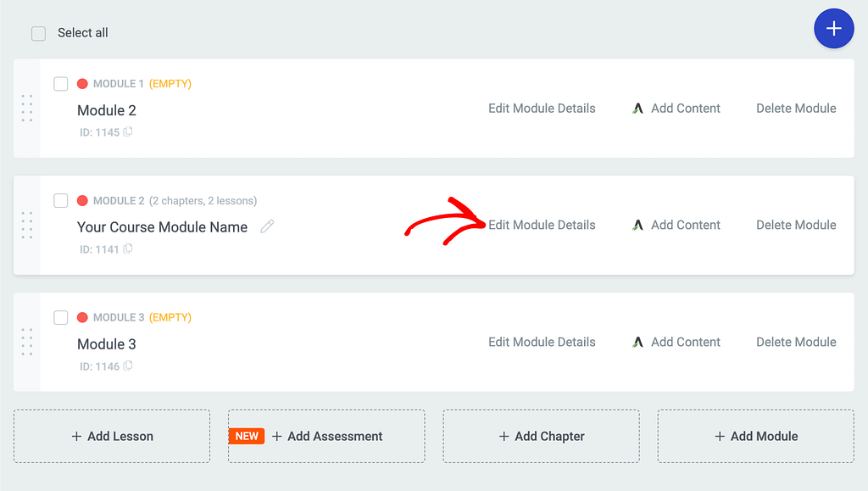Click drag handle of Module 3 card
868x491 pixels.
coord(26,343)
